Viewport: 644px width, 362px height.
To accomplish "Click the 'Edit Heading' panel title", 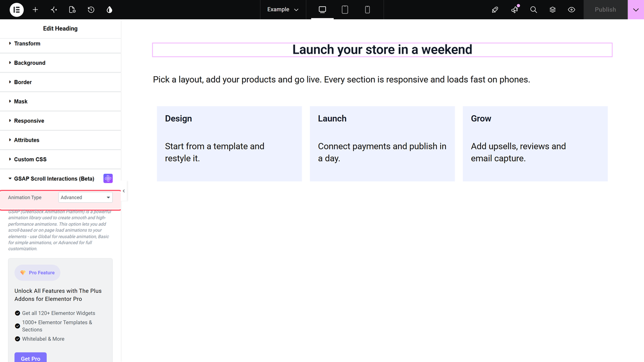I will tap(60, 28).
